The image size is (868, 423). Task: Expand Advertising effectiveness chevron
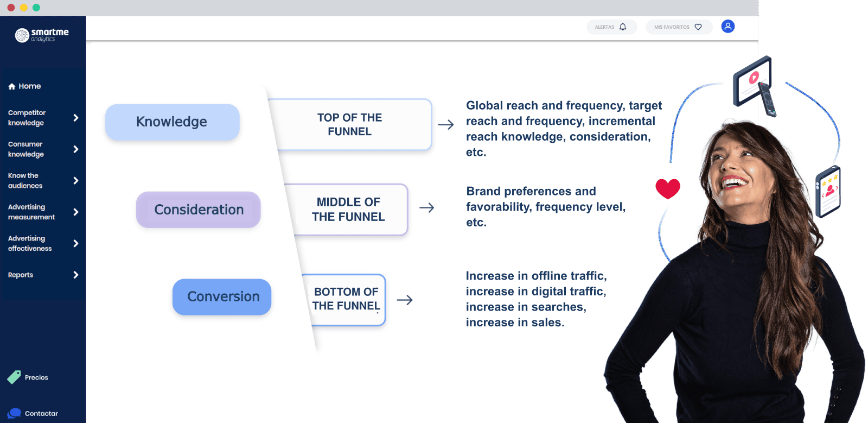76,243
